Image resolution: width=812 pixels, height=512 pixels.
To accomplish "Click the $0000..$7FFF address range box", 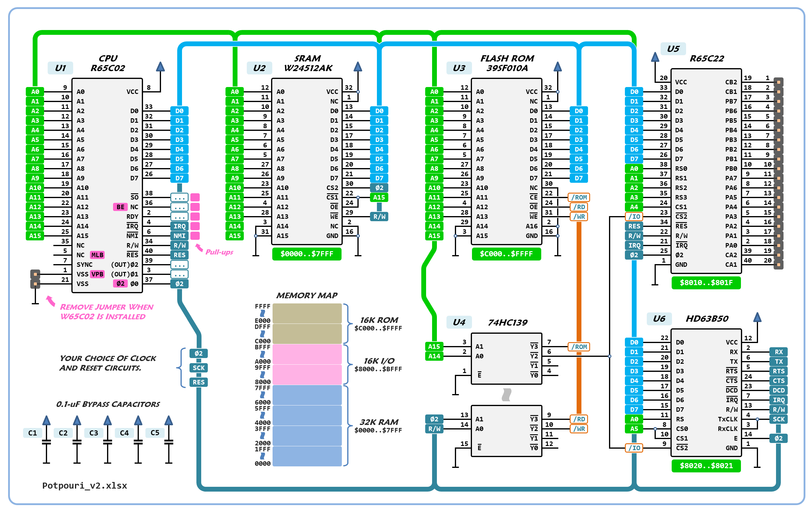I will click(x=306, y=254).
